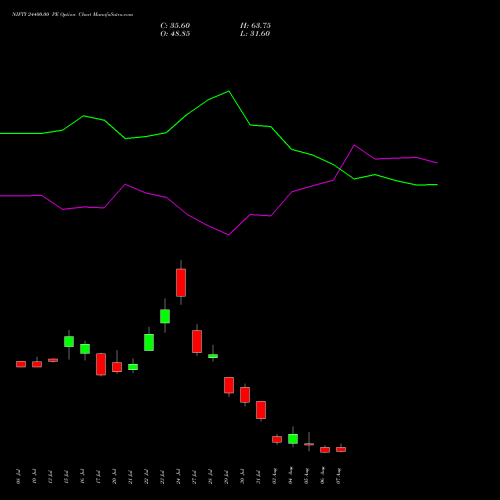Click the close price value C: 35.60
Screen dimensions: 500x500
click(175, 26)
